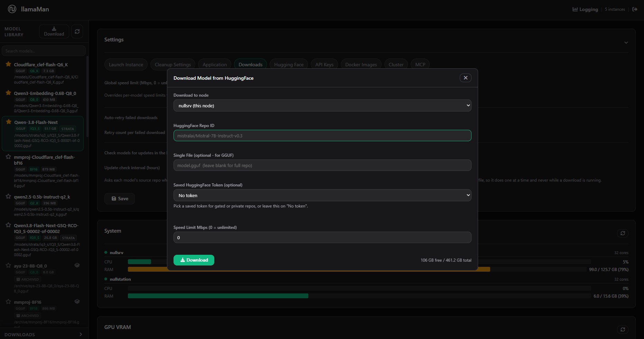Refresh the GPU VRAM section
Viewport: 644px width, 339px height.
coord(623,330)
